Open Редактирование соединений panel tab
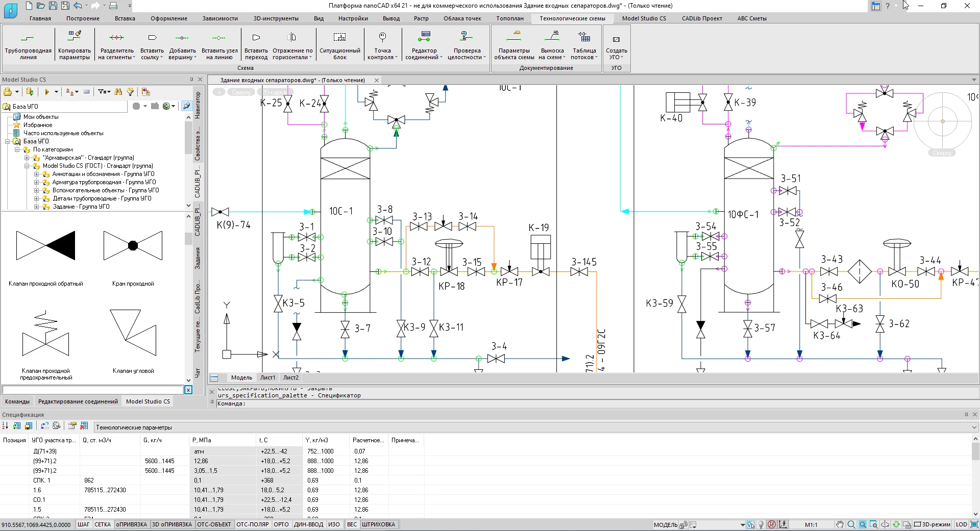This screenshot has height=531, width=980. point(78,401)
